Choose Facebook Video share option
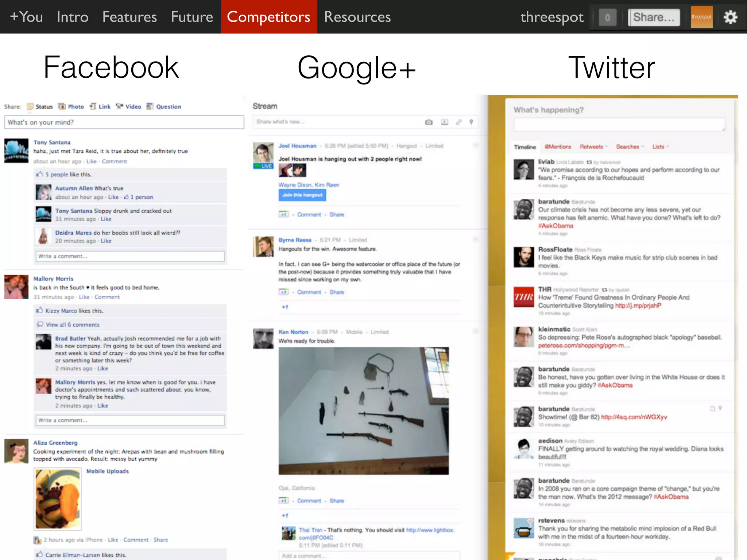 [128, 106]
